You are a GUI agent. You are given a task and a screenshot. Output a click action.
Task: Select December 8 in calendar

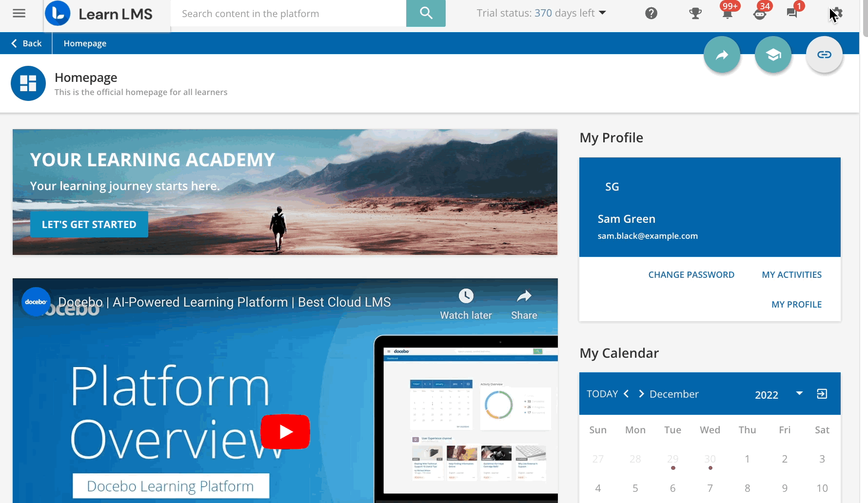pyautogui.click(x=747, y=488)
